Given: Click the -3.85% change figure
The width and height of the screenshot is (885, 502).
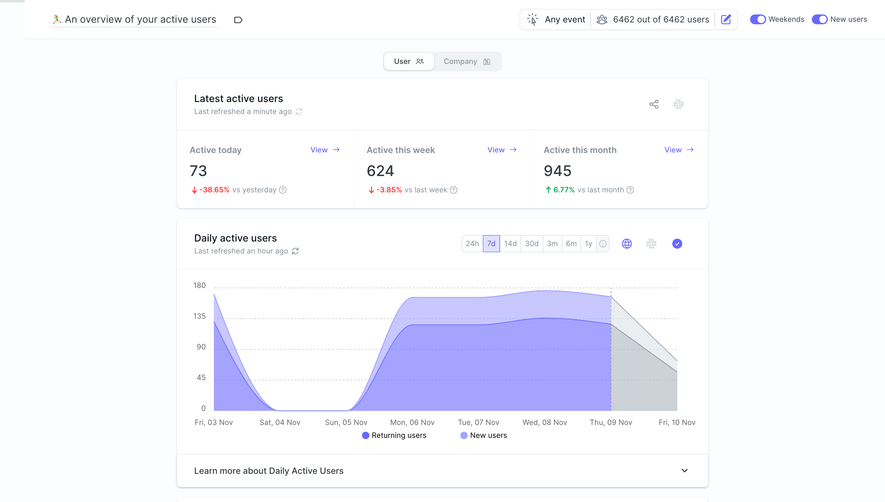Looking at the screenshot, I should (x=389, y=190).
